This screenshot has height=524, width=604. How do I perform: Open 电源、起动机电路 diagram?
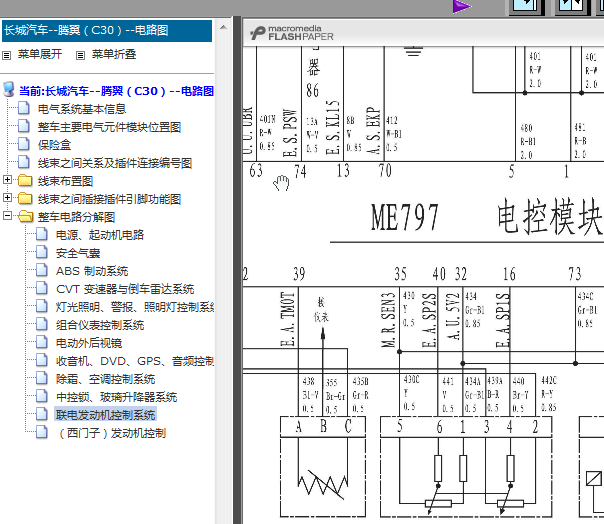[x=100, y=235]
